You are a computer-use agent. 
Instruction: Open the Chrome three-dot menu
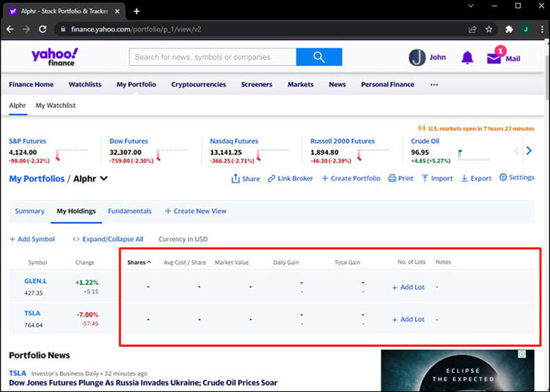(x=542, y=29)
